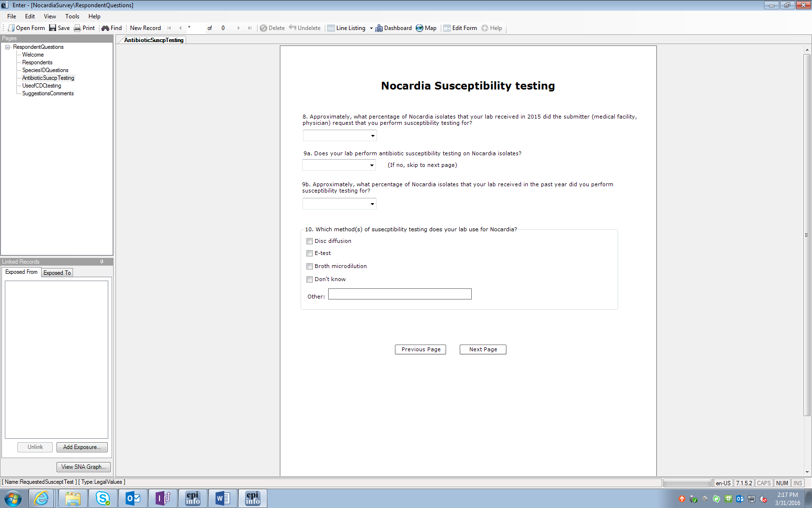Click the form's vertical scrollbar thumb
The image size is (812, 508).
(807, 235)
